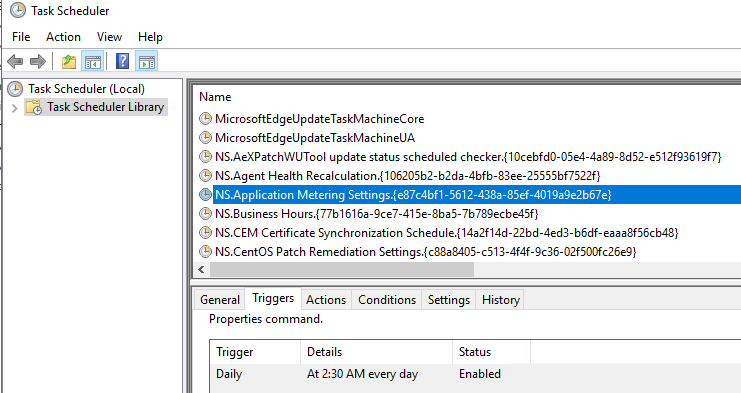This screenshot has width=741, height=393.
Task: Click clock icon of MicrosoftEdgeUpdateTaskMachineCore task
Action: (205, 119)
